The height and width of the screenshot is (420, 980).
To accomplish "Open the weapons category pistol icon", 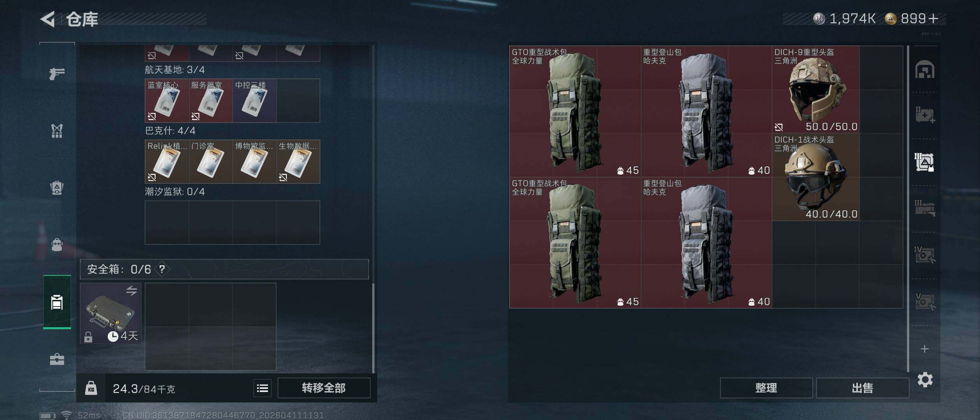I will pyautogui.click(x=57, y=73).
